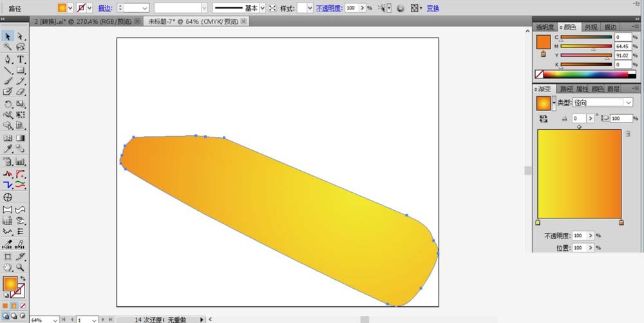This screenshot has height=323, width=644.
Task: Select the Magic Wand tool
Action: [x=7, y=47]
